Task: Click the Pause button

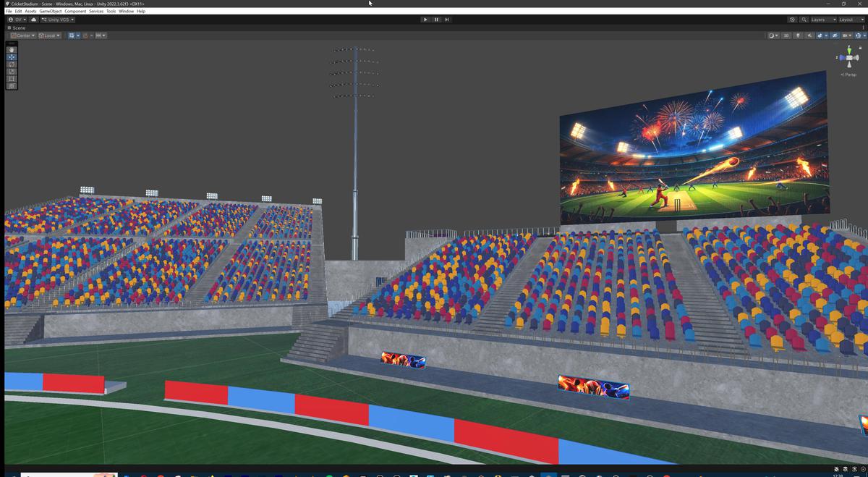Action: [x=436, y=20]
